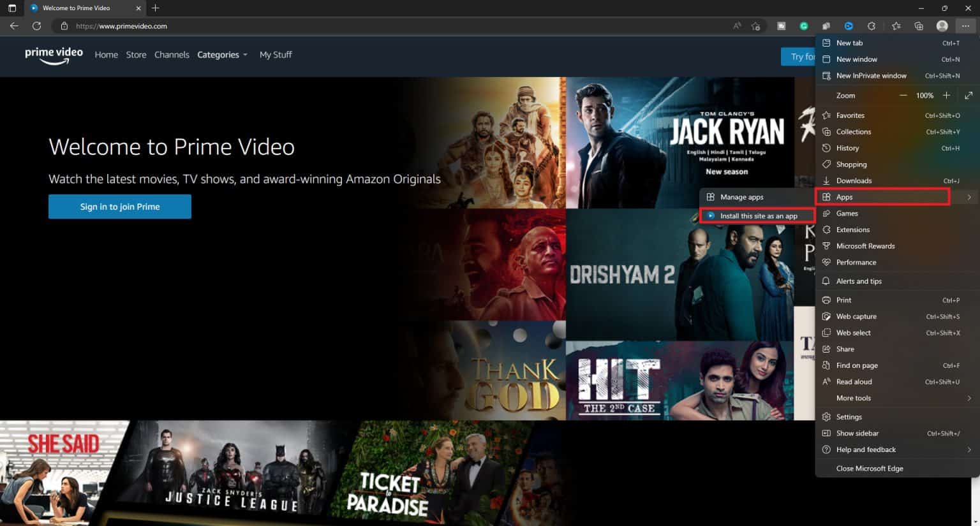
Task: Click the browser profile avatar icon
Action: (x=942, y=26)
